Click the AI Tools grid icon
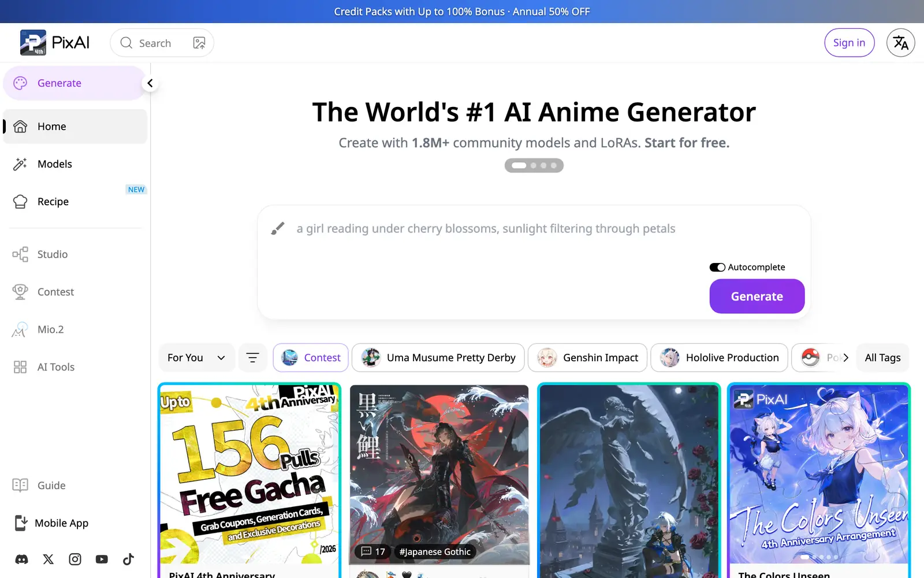This screenshot has height=578, width=924. [20, 367]
